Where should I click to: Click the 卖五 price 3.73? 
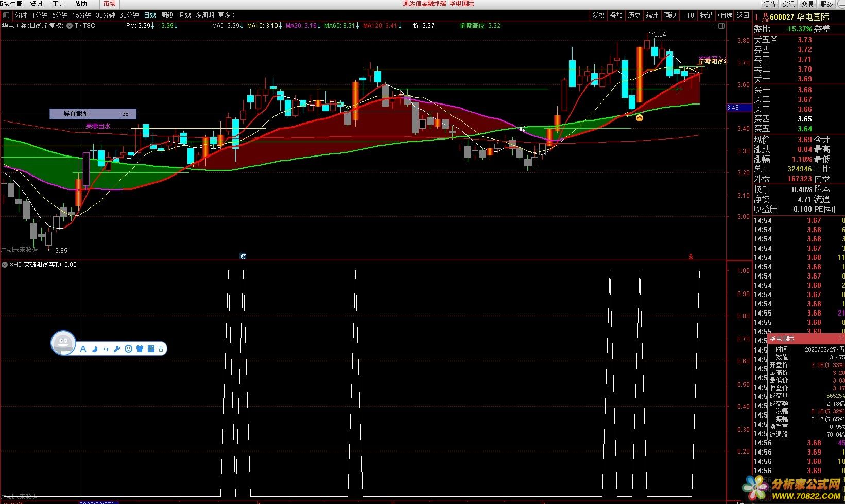point(805,40)
